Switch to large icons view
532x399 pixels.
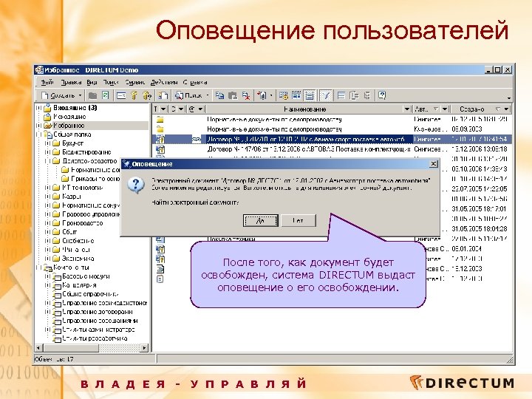point(284,95)
